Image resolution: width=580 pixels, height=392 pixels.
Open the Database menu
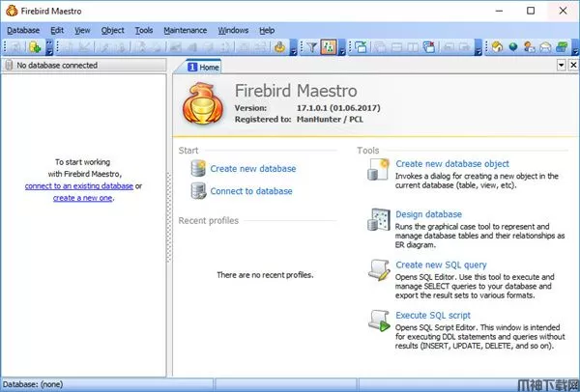[23, 30]
